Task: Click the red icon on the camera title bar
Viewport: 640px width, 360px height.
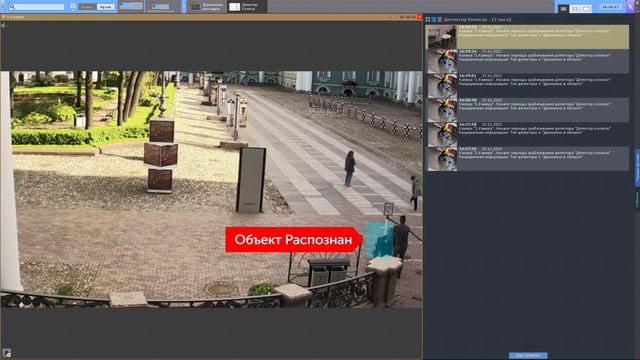Action: [x=420, y=17]
